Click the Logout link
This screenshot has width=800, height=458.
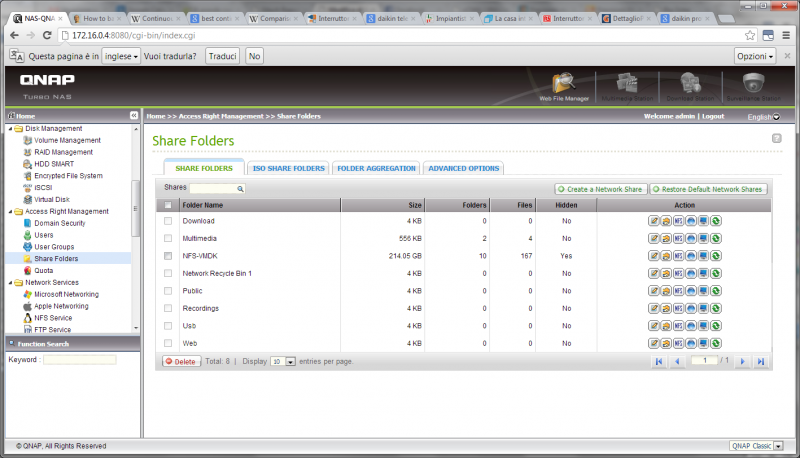pyautogui.click(x=713, y=116)
